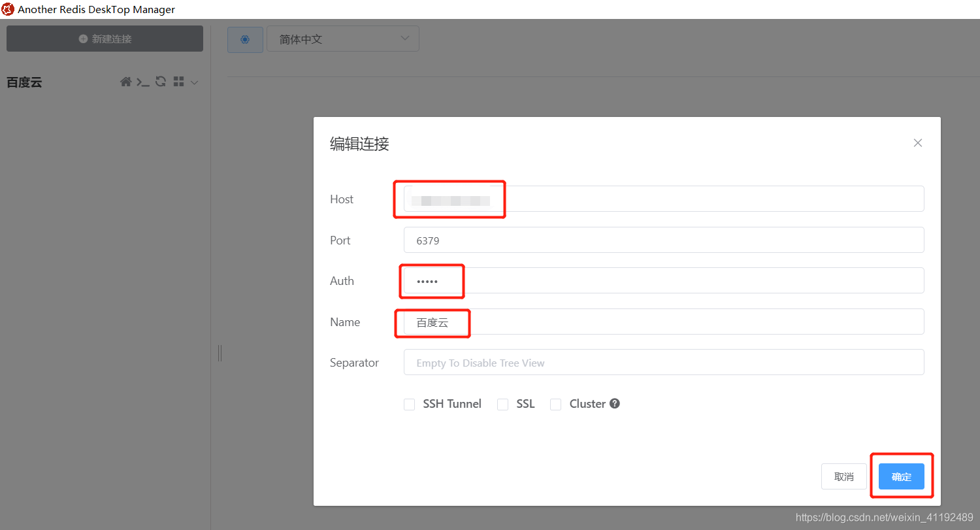Open the 简体中文 language dropdown
The image size is (980, 530).
[x=342, y=39]
